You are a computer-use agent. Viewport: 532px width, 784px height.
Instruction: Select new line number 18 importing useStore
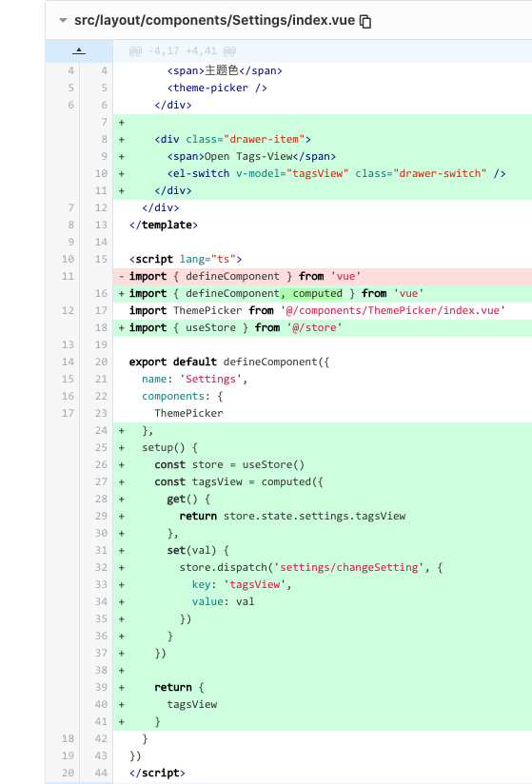pyautogui.click(x=102, y=327)
